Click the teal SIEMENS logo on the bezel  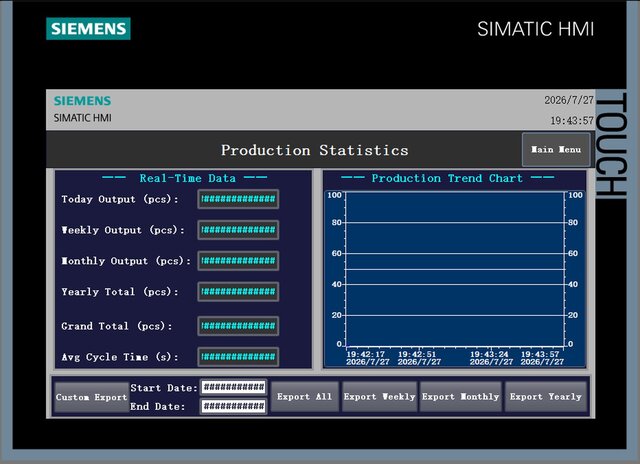click(x=88, y=29)
